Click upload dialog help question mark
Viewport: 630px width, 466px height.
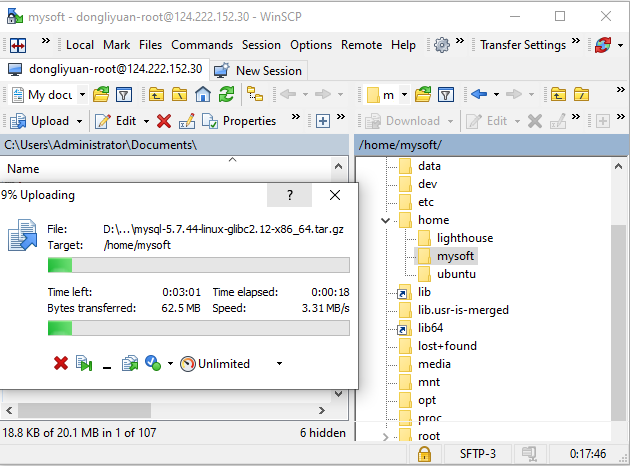[x=290, y=195]
